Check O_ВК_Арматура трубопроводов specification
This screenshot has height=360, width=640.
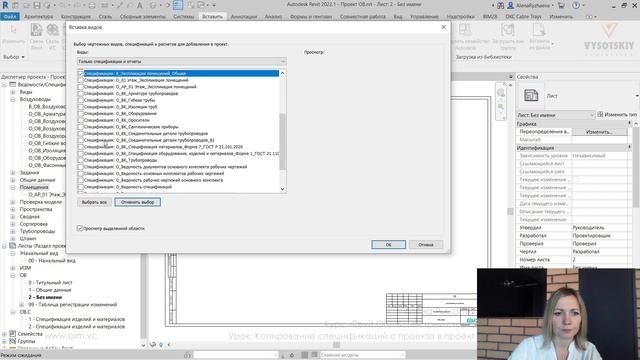[x=80, y=93]
